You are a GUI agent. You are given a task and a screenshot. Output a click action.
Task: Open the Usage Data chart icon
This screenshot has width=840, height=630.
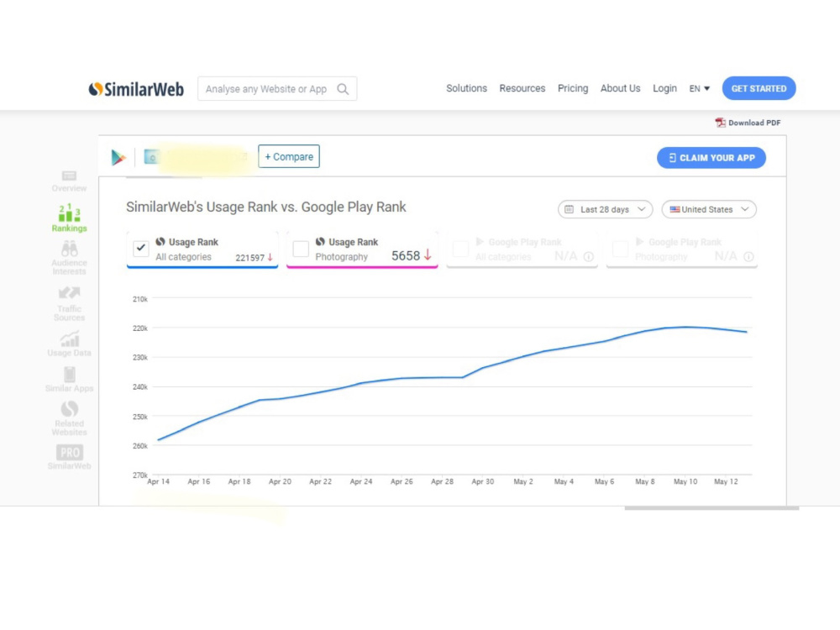[x=69, y=339]
